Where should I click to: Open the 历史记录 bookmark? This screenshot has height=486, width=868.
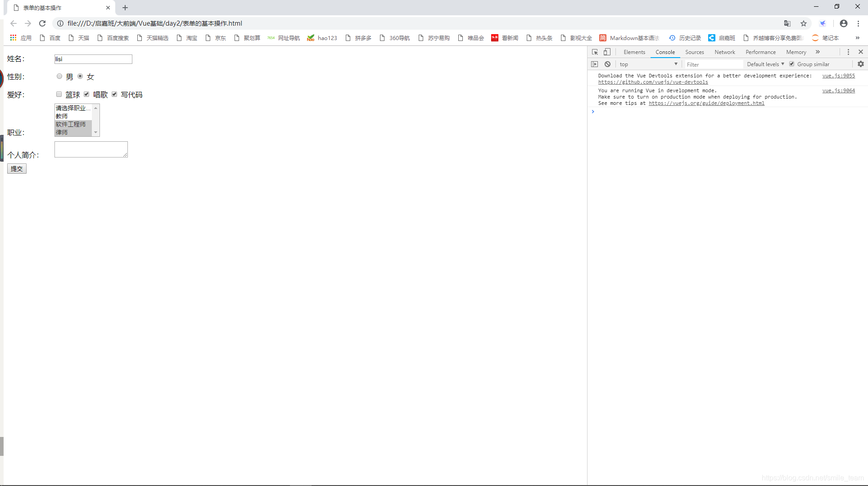685,38
